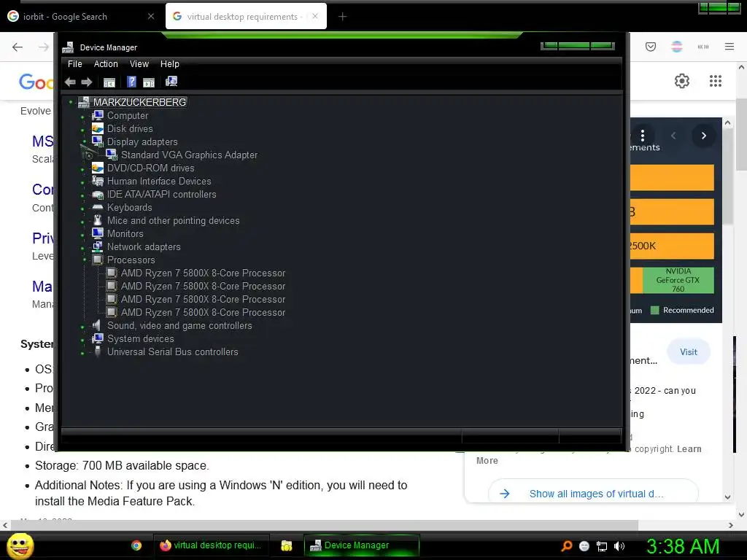The width and height of the screenshot is (747, 560).
Task: Expand the Network adapters category
Action: (x=82, y=248)
